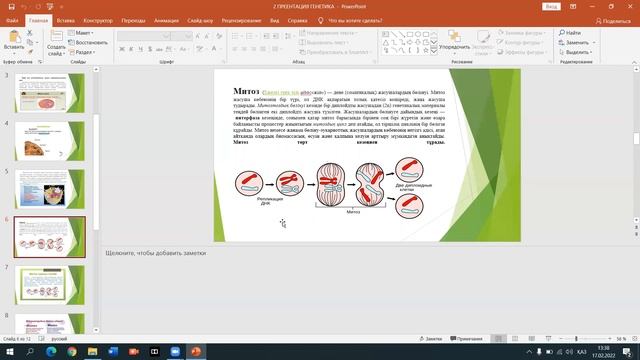640x360 pixels.
Task: Activate the Format Painter brush
Action: [x=30, y=52]
